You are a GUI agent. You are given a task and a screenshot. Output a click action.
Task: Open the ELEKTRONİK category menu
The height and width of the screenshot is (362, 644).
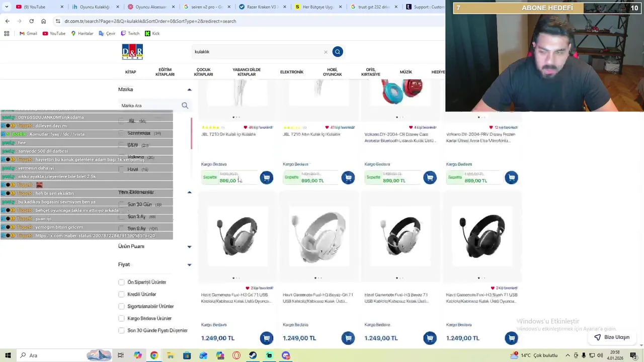click(292, 72)
